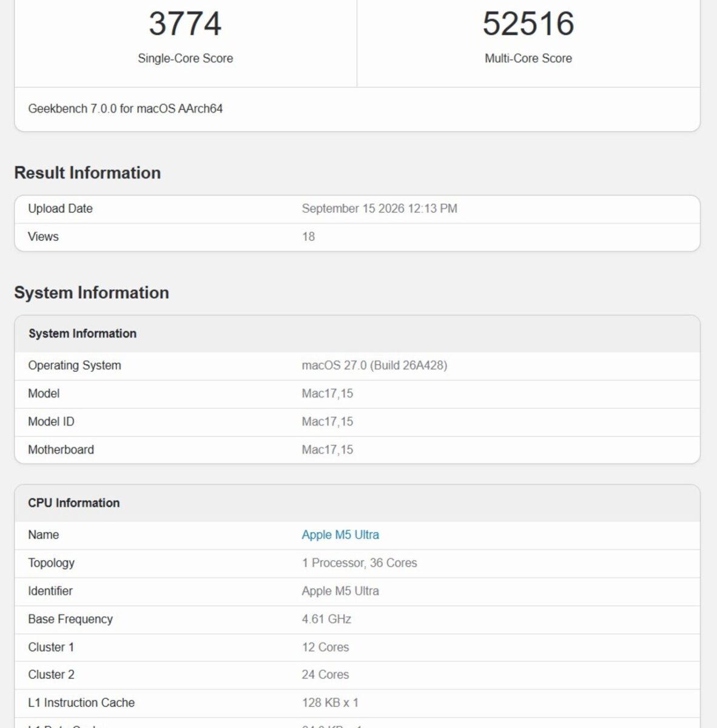Click the Base Frequency label

[70, 619]
